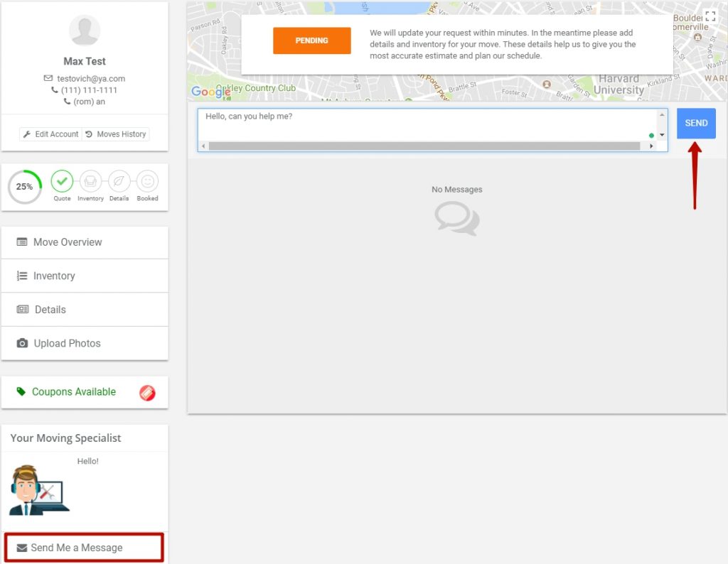Click the 25% progress circle
The height and width of the screenshot is (564, 728).
tap(24, 187)
